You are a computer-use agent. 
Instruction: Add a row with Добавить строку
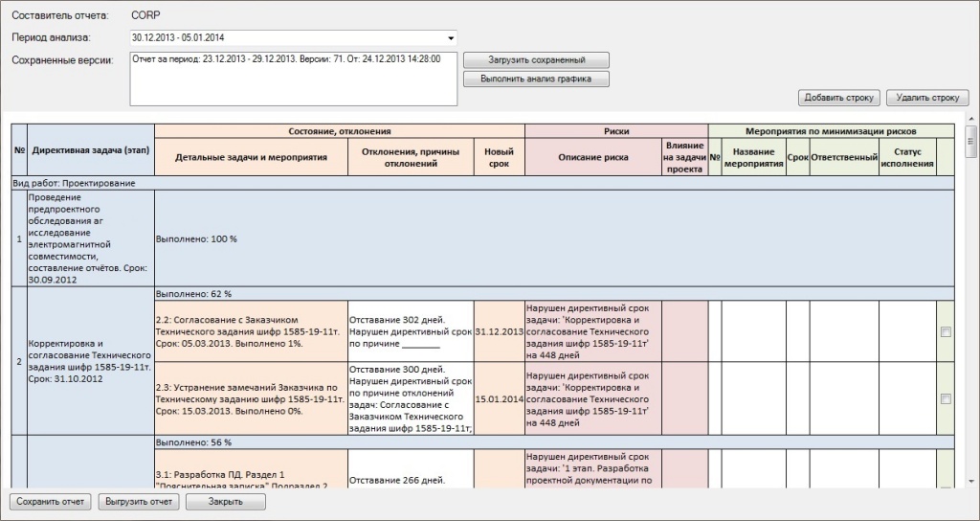click(x=838, y=98)
